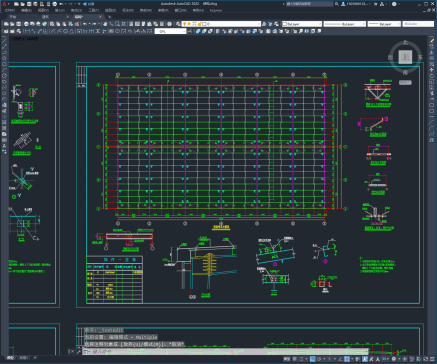The image size is (437, 364).
Task: Select the Radius dimension tool
Action: 53,31
